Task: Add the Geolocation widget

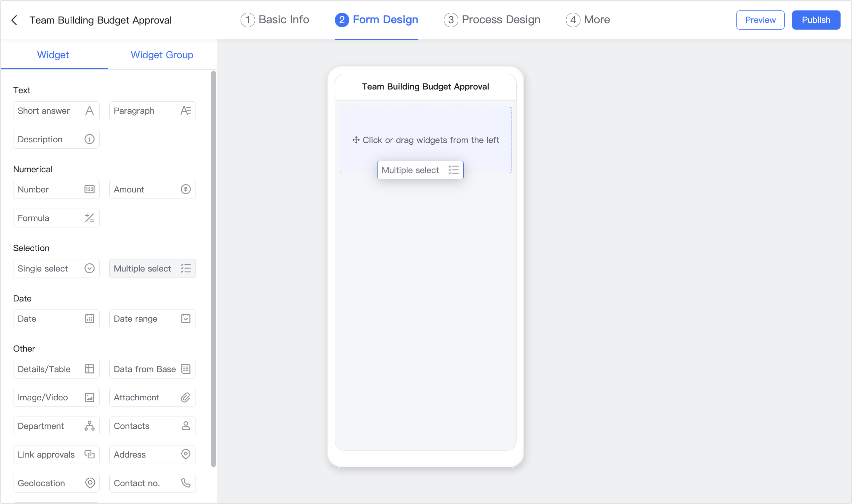Action: tap(56, 482)
